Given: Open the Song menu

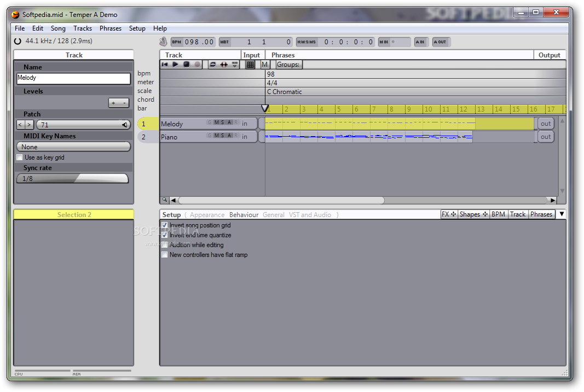Looking at the screenshot, I should [x=58, y=28].
